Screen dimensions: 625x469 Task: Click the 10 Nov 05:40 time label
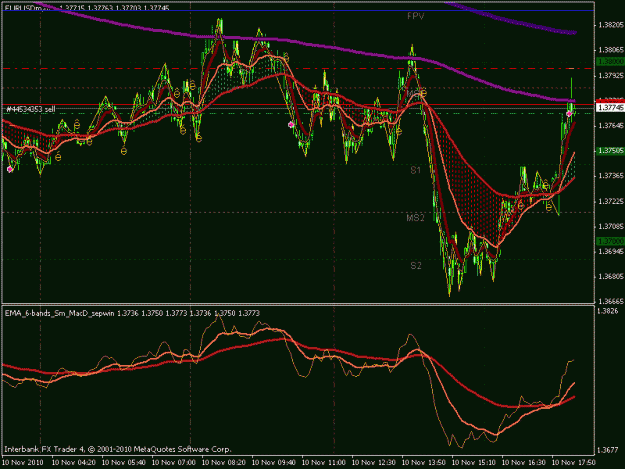pos(124,462)
